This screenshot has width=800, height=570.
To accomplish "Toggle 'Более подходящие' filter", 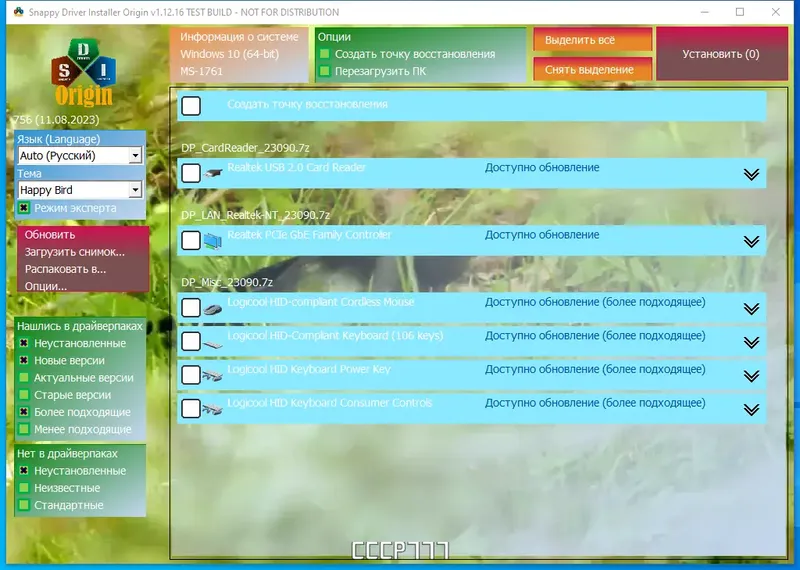I will (x=23, y=412).
